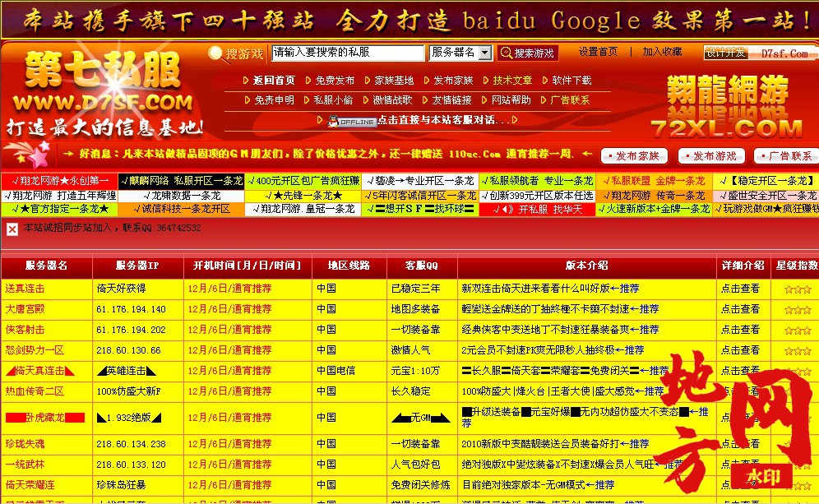The image size is (819, 504).
Task: Open the 服务器名 search type dropdown
Action: point(460,53)
